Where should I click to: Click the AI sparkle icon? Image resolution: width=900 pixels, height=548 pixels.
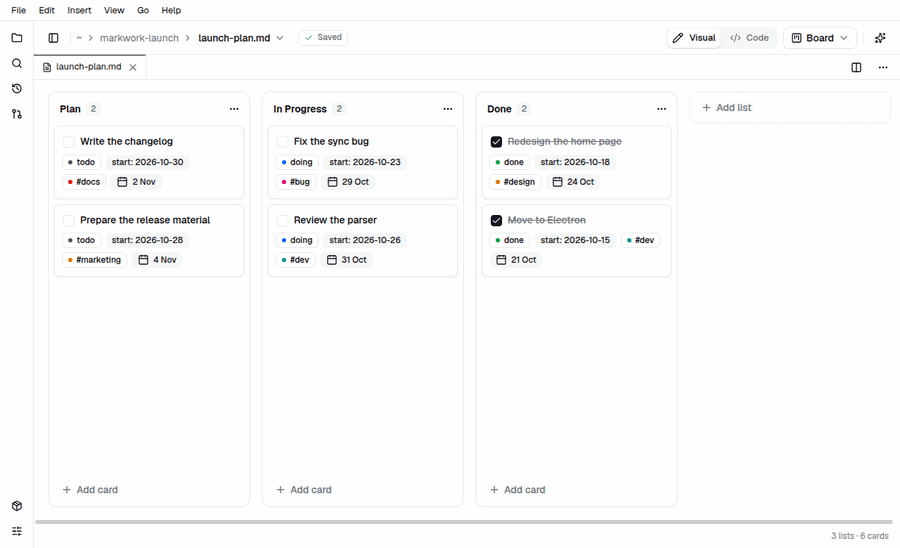coord(880,38)
